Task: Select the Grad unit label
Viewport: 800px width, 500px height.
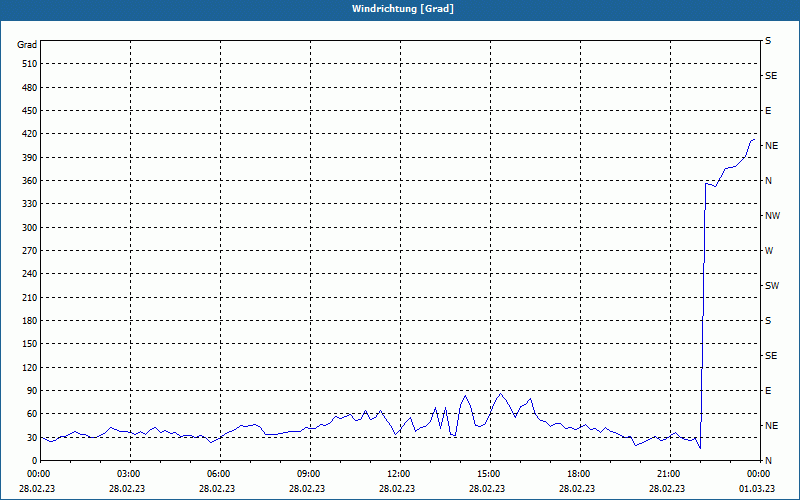Action: [x=27, y=45]
